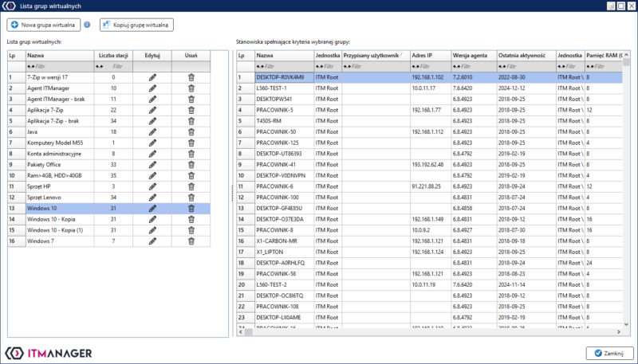Click trash icon for Windows 7 group
This screenshot has width=638, height=364.
pyautogui.click(x=191, y=241)
